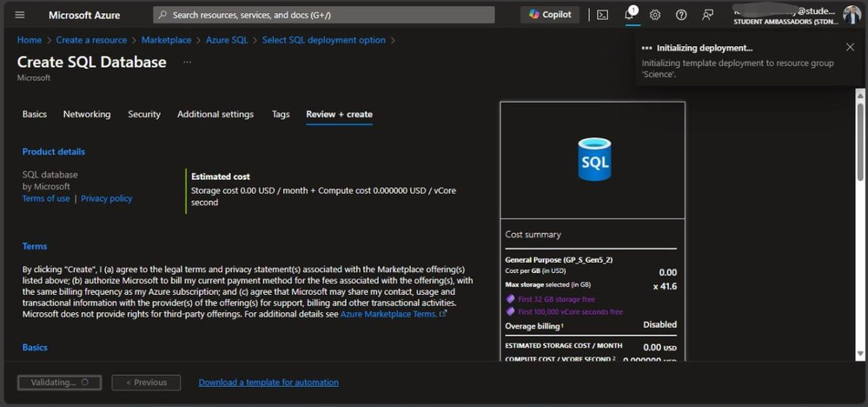Open the Terms of use link

pyautogui.click(x=46, y=198)
